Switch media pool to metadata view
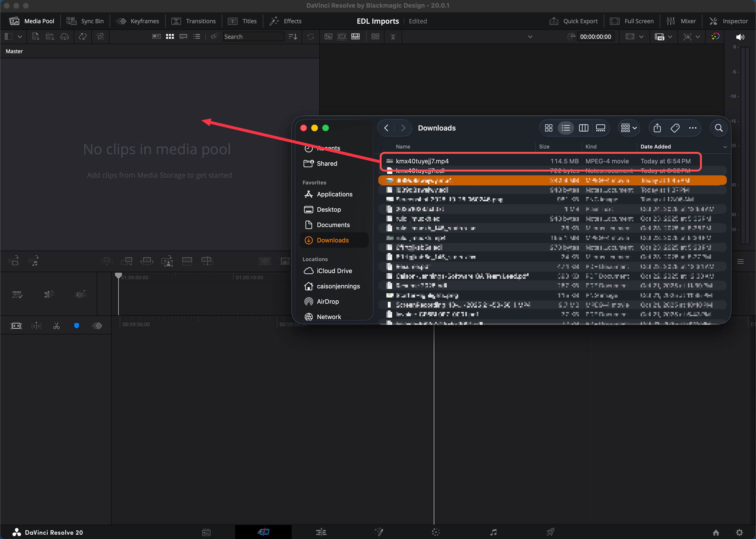Screen dimensions: 756x539 157,36
